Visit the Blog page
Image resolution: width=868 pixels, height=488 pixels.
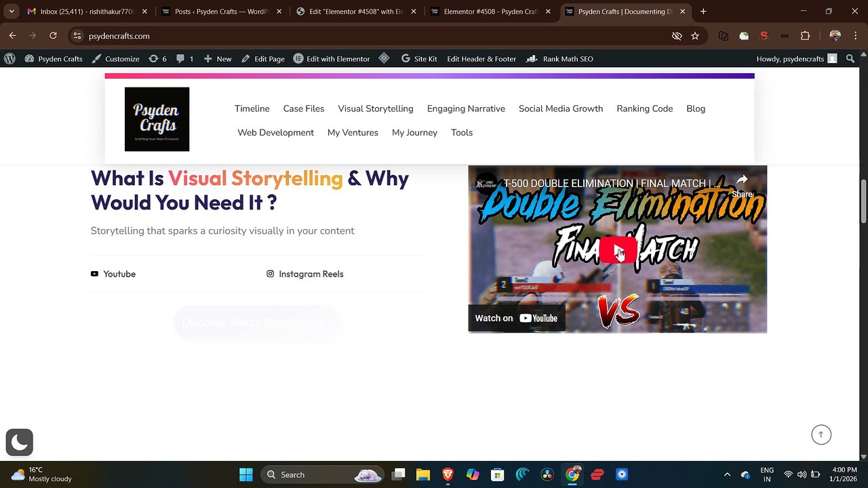pyautogui.click(x=696, y=108)
